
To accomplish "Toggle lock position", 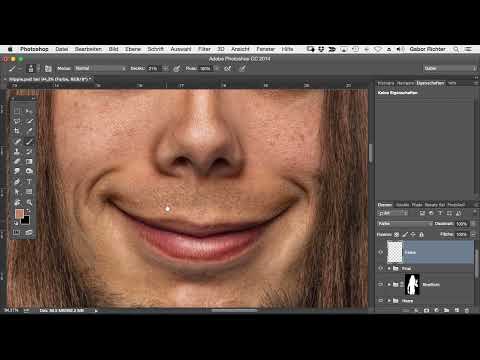I will 413,235.
